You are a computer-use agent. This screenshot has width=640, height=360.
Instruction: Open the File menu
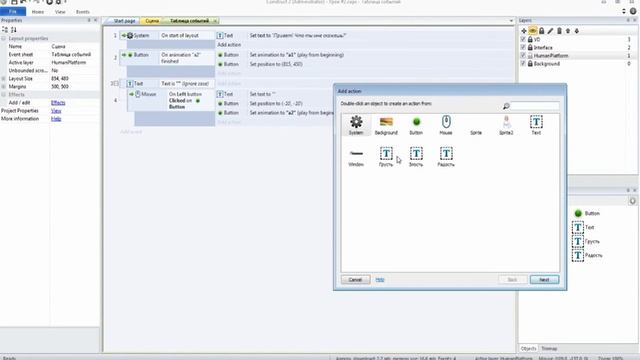click(13, 11)
